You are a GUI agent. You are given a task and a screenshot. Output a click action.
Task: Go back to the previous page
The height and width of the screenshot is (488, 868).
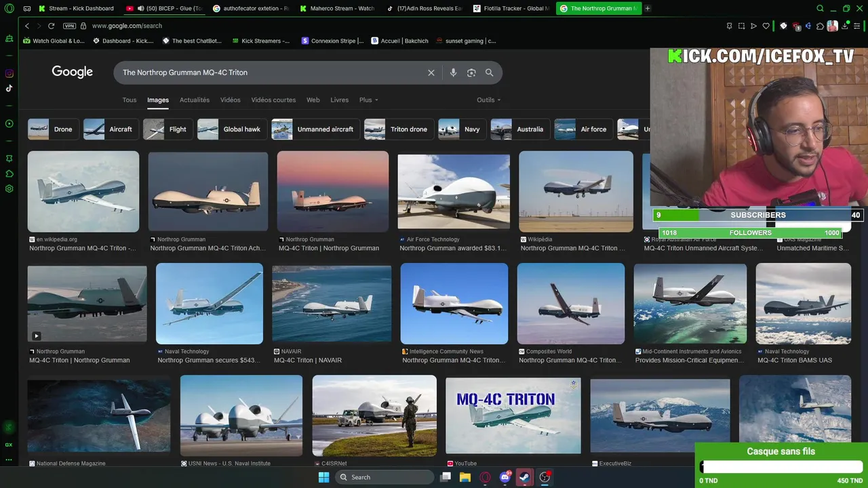click(x=27, y=26)
